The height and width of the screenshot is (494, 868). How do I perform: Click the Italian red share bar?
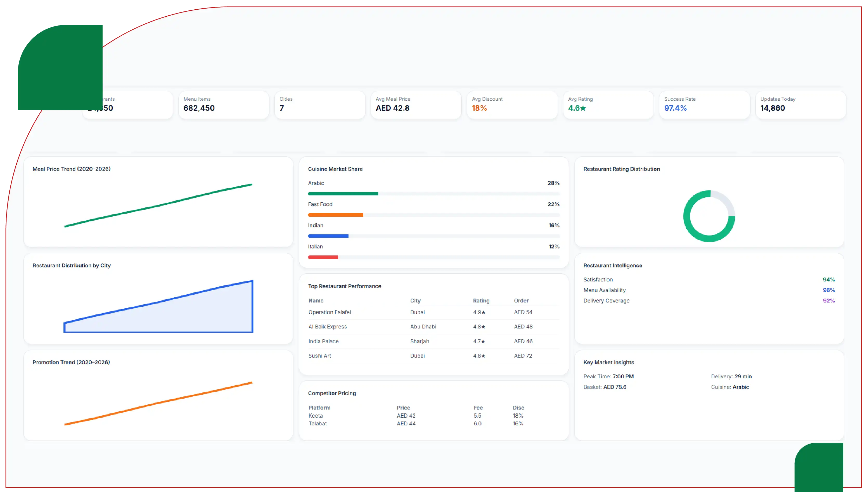click(323, 257)
